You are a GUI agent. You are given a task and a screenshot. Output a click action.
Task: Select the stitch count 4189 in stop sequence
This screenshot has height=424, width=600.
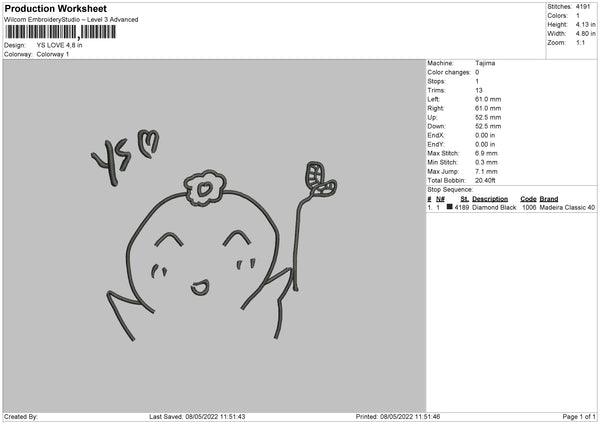tap(462, 207)
